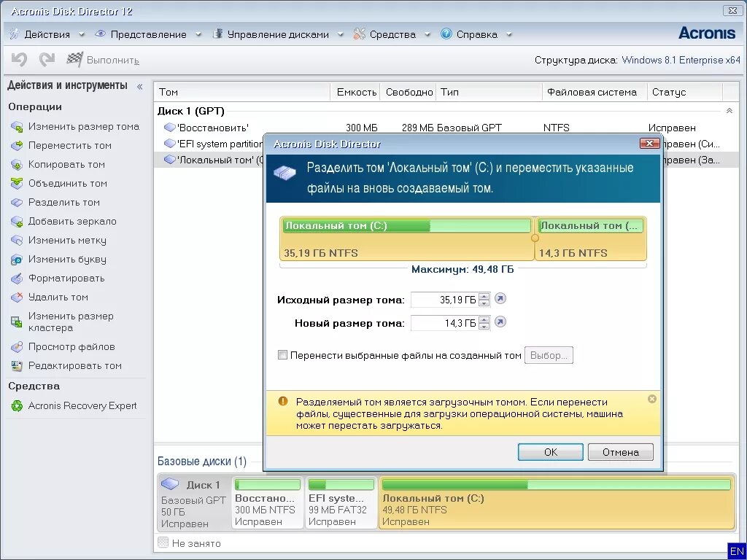The width and height of the screenshot is (747, 560).
Task: Click the Edit volume icon
Action: [x=17, y=366]
